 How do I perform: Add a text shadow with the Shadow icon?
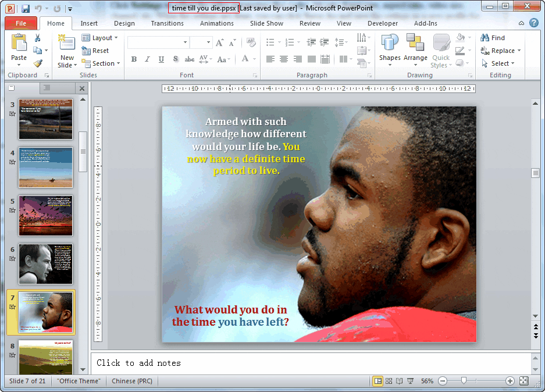tap(175, 59)
